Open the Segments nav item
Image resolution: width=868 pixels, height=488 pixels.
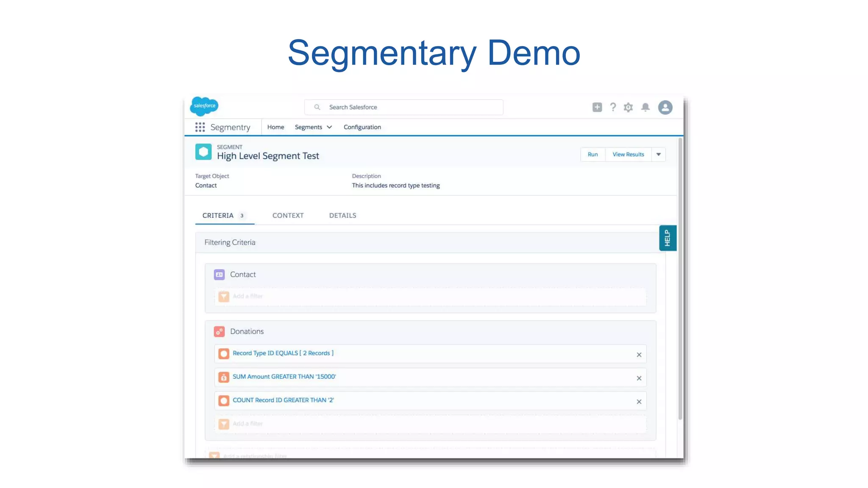[x=309, y=127]
